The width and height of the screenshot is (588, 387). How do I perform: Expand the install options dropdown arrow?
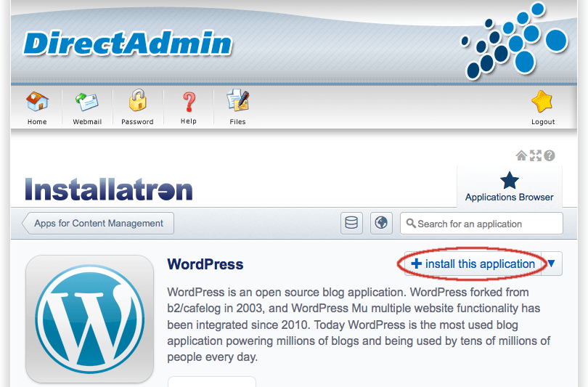click(x=551, y=264)
